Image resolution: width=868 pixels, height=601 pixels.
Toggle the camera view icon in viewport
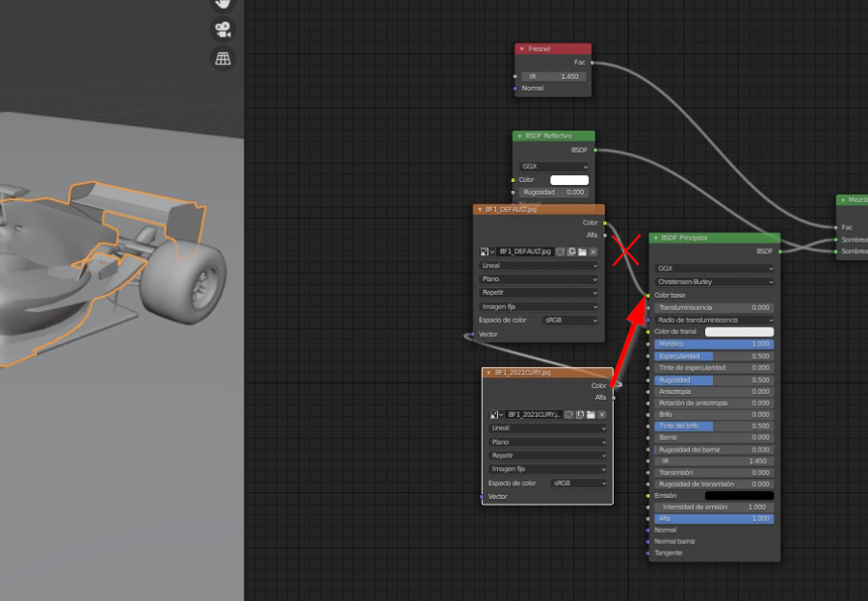pos(223,29)
